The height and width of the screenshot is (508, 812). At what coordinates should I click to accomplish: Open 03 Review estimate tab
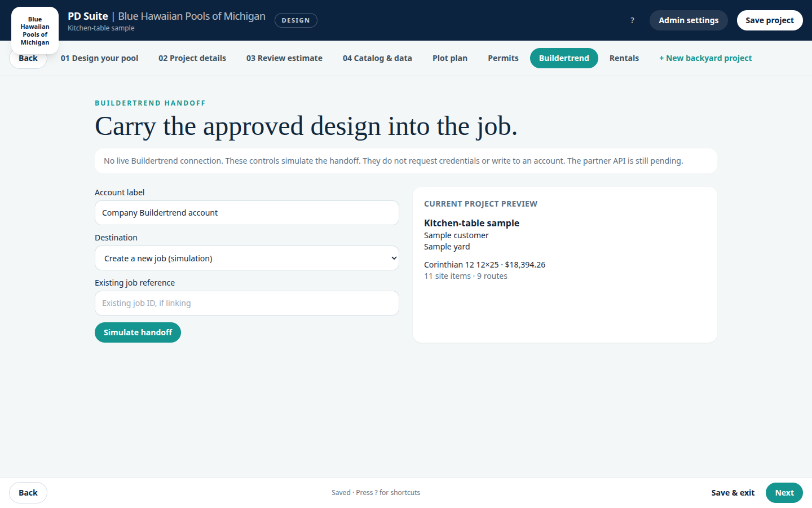click(284, 58)
